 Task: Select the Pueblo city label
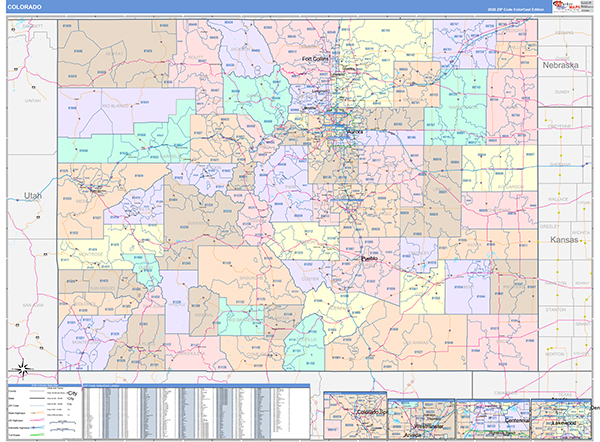point(369,258)
